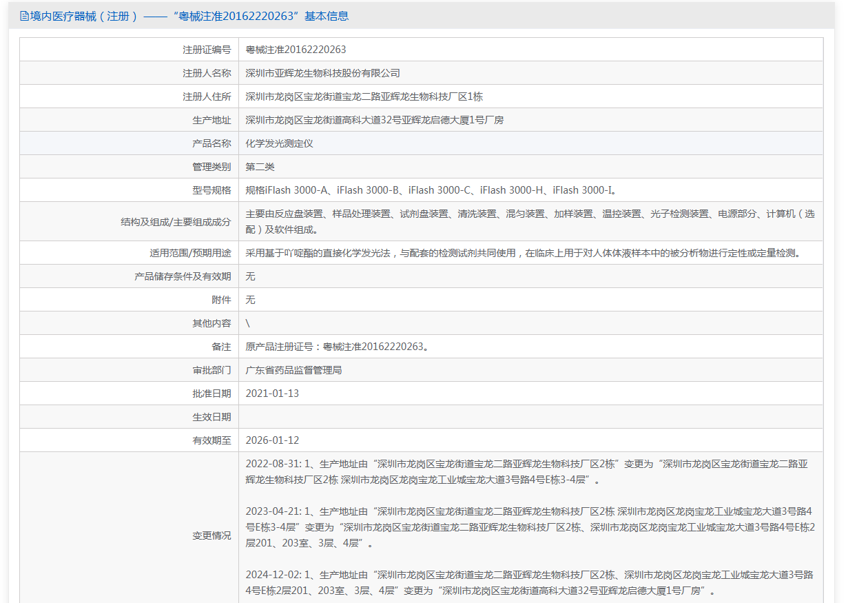Click the 适用范围/预期用途 description text
Screen dimensions: 868x603
(x=524, y=253)
